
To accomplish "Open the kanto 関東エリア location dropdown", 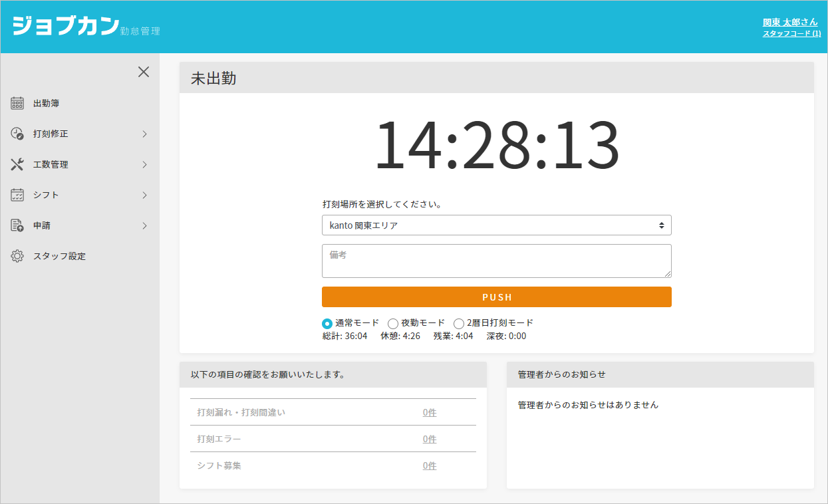I will [x=496, y=225].
